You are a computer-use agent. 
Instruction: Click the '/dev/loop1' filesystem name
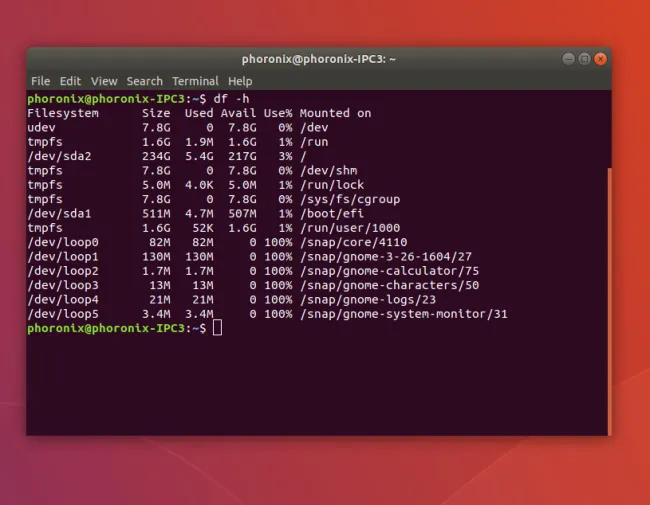tap(63, 257)
